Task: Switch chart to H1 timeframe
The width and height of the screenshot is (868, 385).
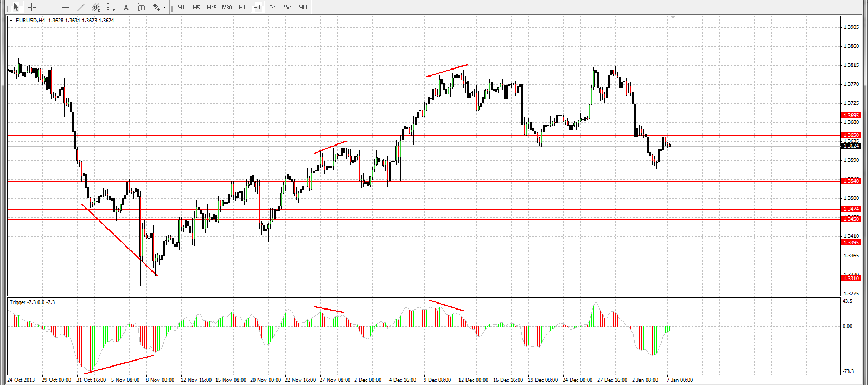Action: tap(242, 7)
